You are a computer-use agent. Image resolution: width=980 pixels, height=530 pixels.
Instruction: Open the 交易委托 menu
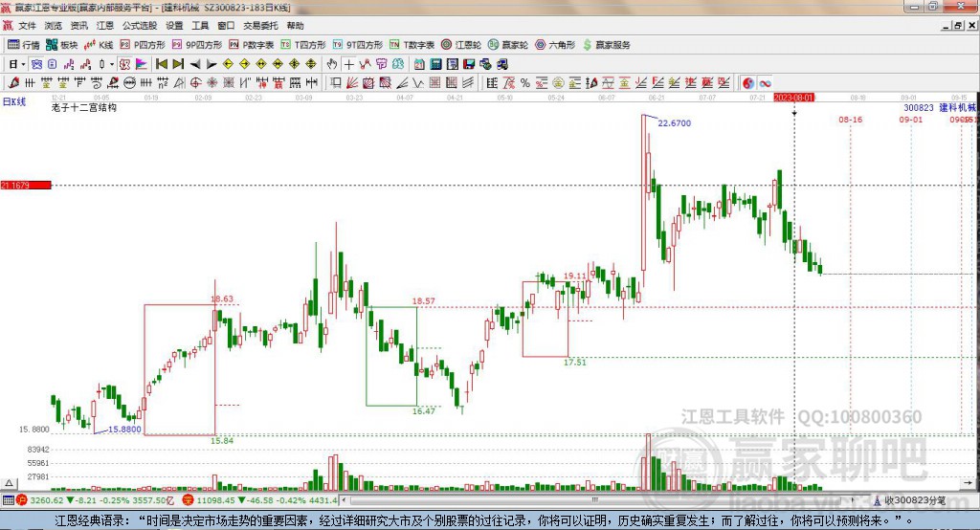coord(260,26)
